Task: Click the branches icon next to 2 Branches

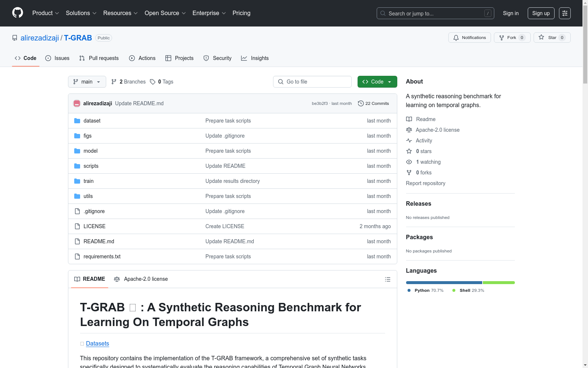Action: point(114,82)
